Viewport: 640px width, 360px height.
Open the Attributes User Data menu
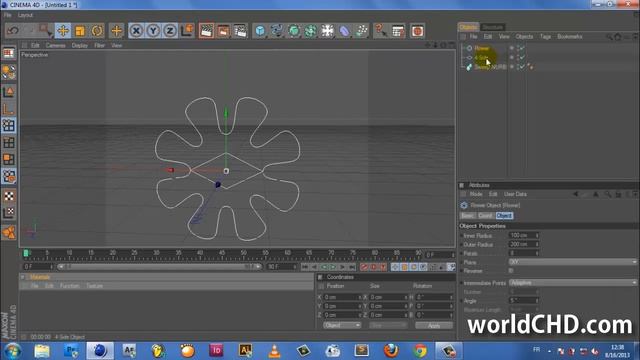[x=515, y=194]
